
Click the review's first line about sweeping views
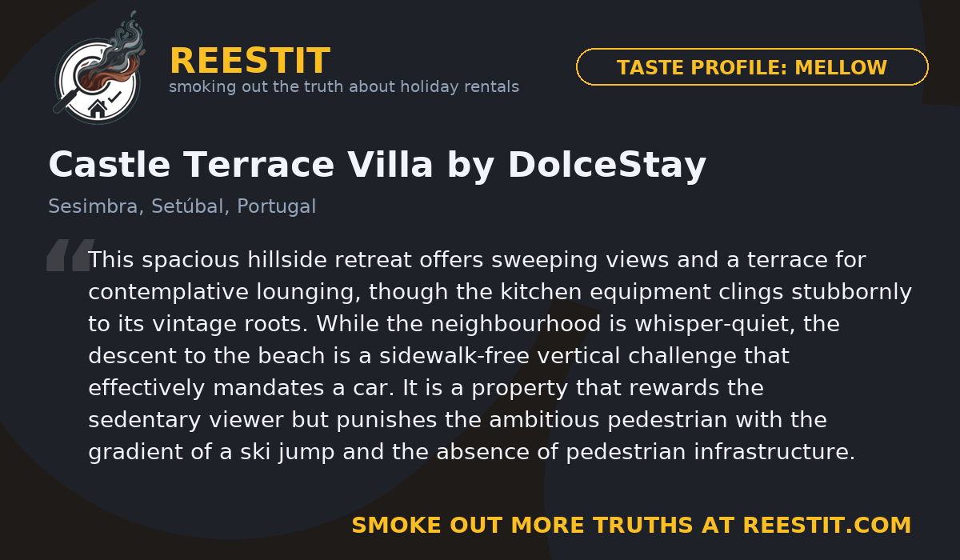(476, 260)
